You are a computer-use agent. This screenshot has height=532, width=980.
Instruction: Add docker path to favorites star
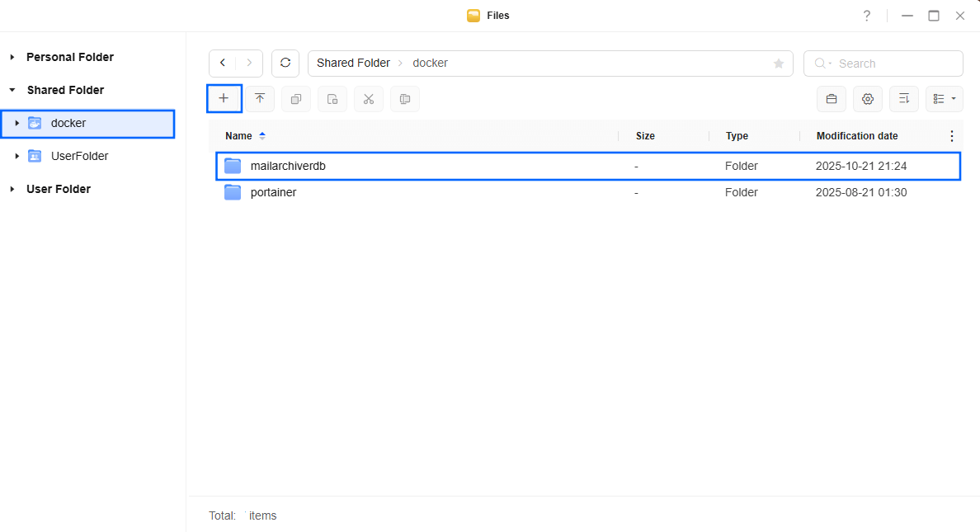pyautogui.click(x=778, y=64)
